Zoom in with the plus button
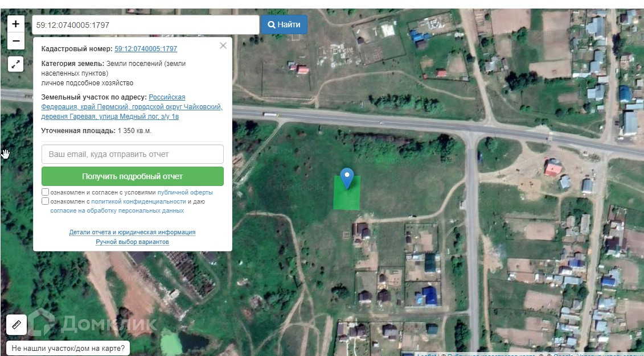644x356 pixels. 15,24
